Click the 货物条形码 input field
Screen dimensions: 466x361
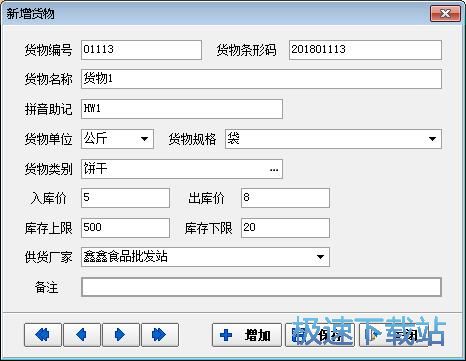click(x=365, y=50)
